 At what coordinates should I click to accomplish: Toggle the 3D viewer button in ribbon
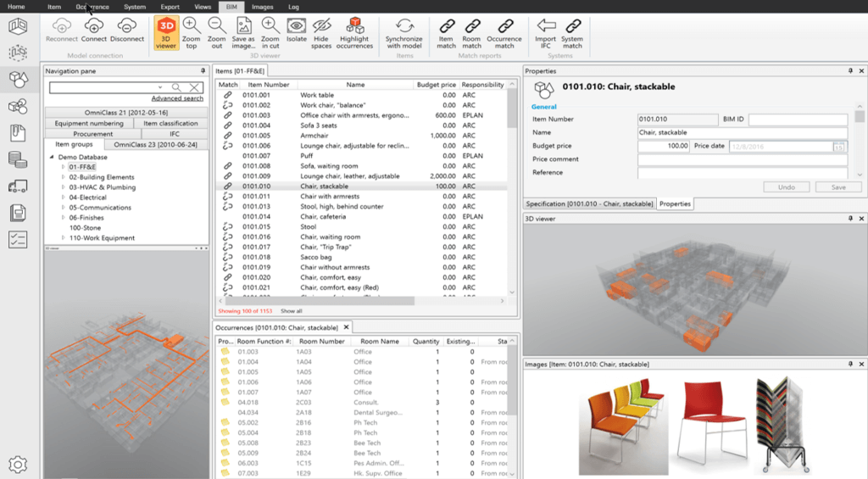coord(166,32)
